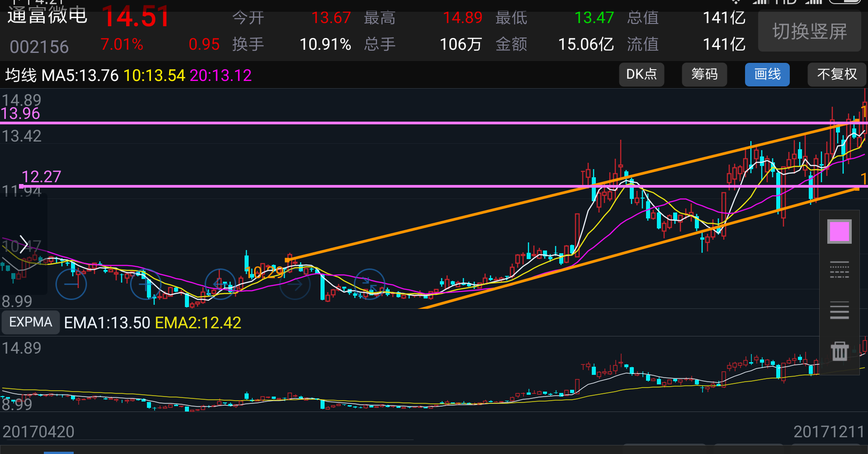Select the right arrow drawing tool circle
The height and width of the screenshot is (454, 868).
(295, 284)
